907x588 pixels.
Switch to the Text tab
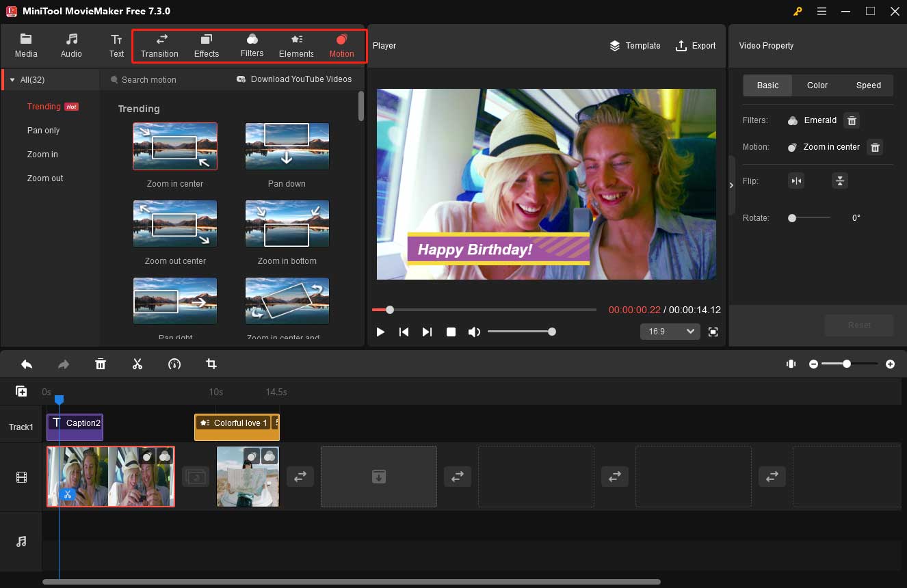116,46
